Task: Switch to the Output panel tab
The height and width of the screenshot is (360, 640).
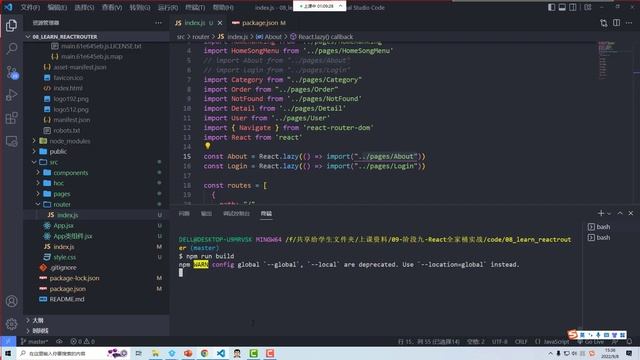Action: [206, 213]
